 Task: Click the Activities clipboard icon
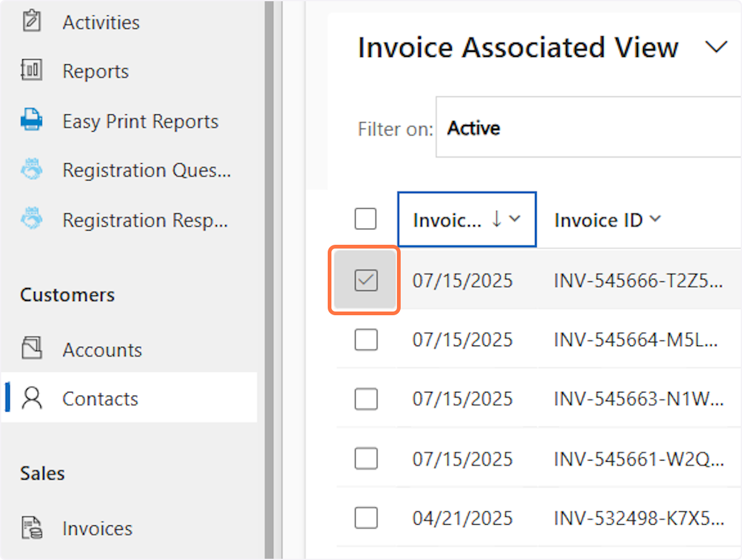click(31, 22)
